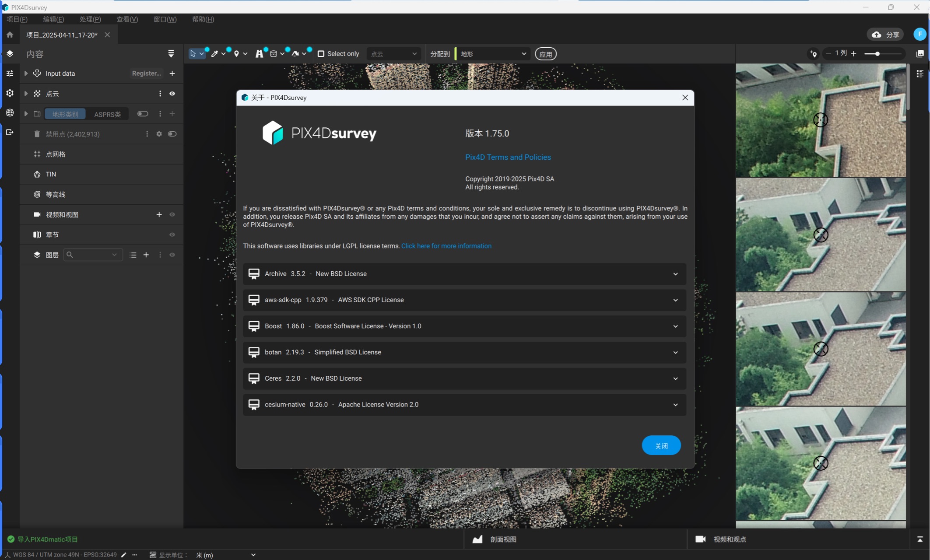The height and width of the screenshot is (560, 930).
Task: Open disabled points settings gear
Action: coord(159,134)
